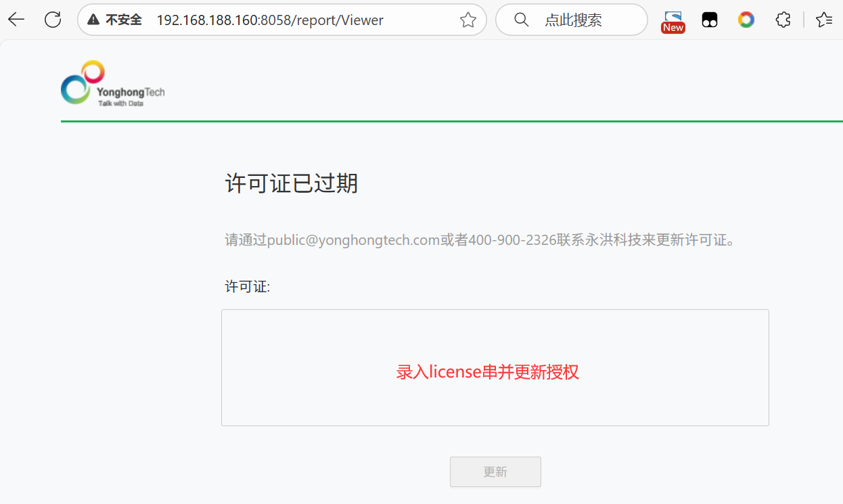Focus the 点此搜索 search field
This screenshot has width=843, height=504.
tap(572, 20)
